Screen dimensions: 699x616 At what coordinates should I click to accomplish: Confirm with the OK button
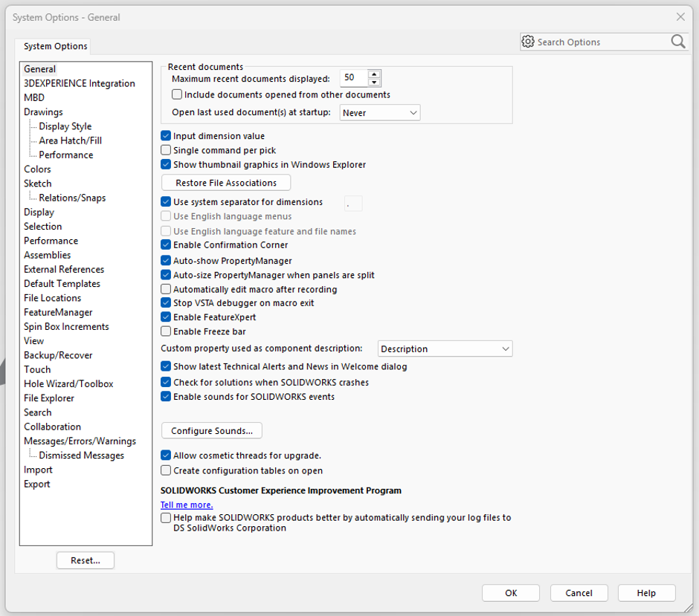[511, 593]
